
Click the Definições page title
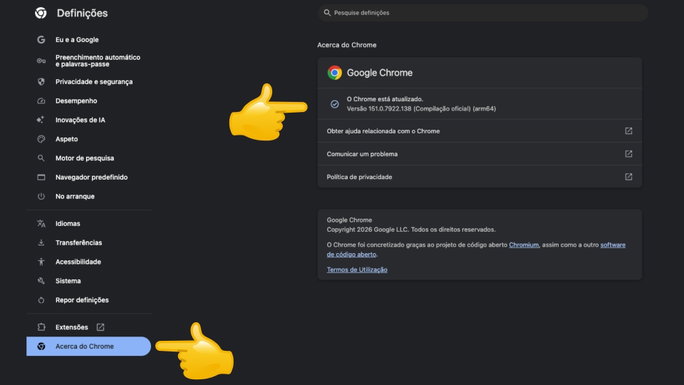[x=82, y=13]
